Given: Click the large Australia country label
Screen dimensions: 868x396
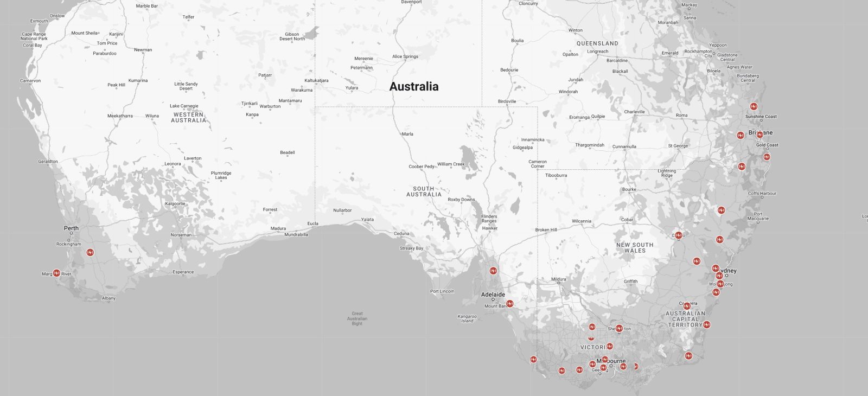Looking at the screenshot, I should click(414, 87).
